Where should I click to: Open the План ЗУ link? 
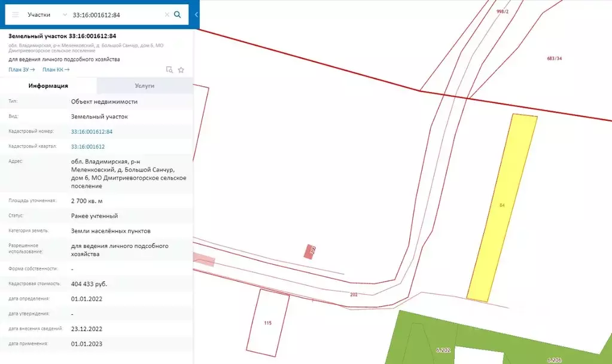22,70
